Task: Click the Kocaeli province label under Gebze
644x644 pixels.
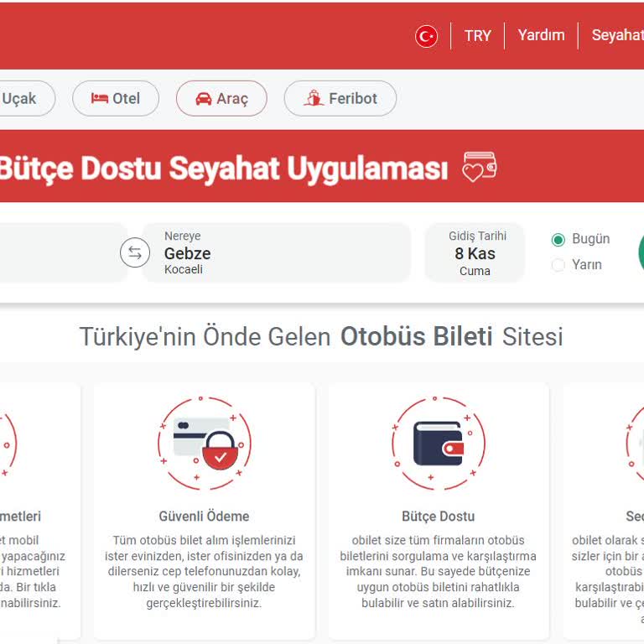Action: pos(184,269)
